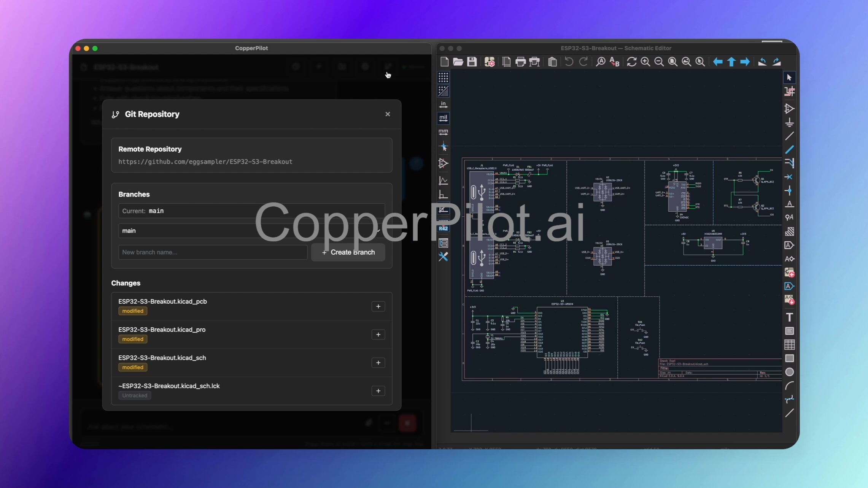Open the Find magnifier icon

tap(601, 62)
